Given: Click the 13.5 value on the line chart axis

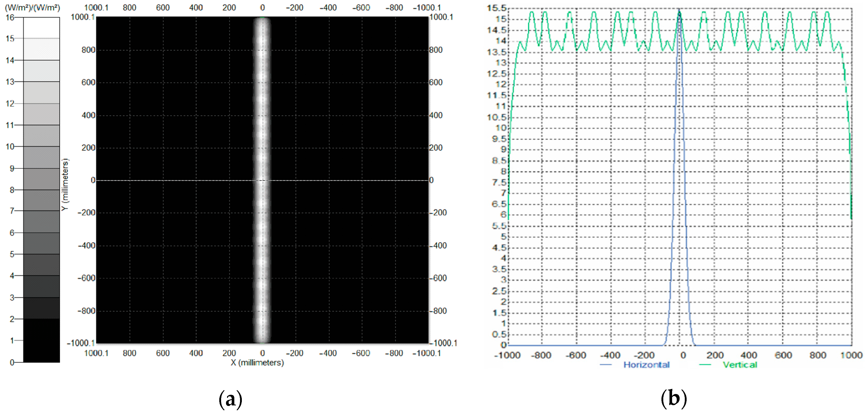Looking at the screenshot, I should coord(497,52).
